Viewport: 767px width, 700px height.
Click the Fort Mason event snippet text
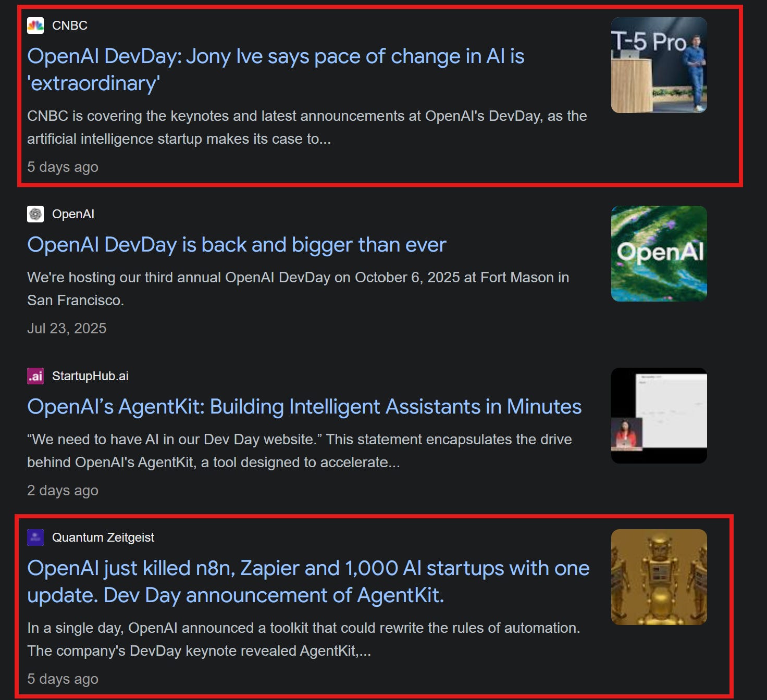298,289
